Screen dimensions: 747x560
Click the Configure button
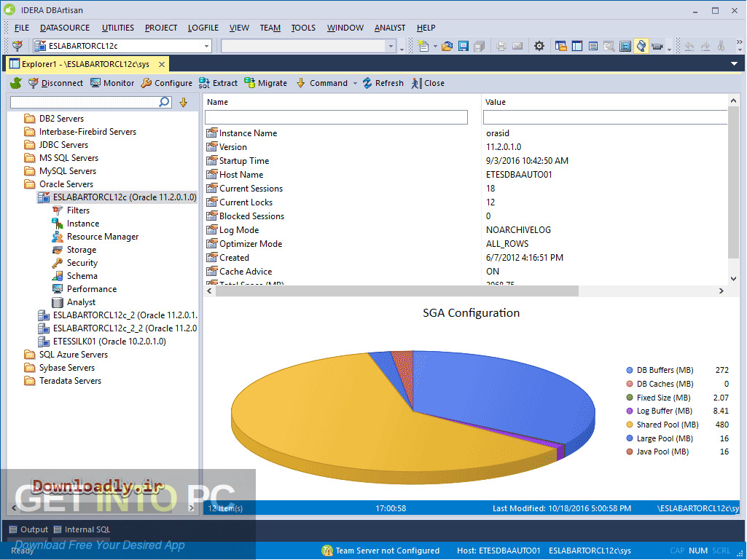(167, 83)
